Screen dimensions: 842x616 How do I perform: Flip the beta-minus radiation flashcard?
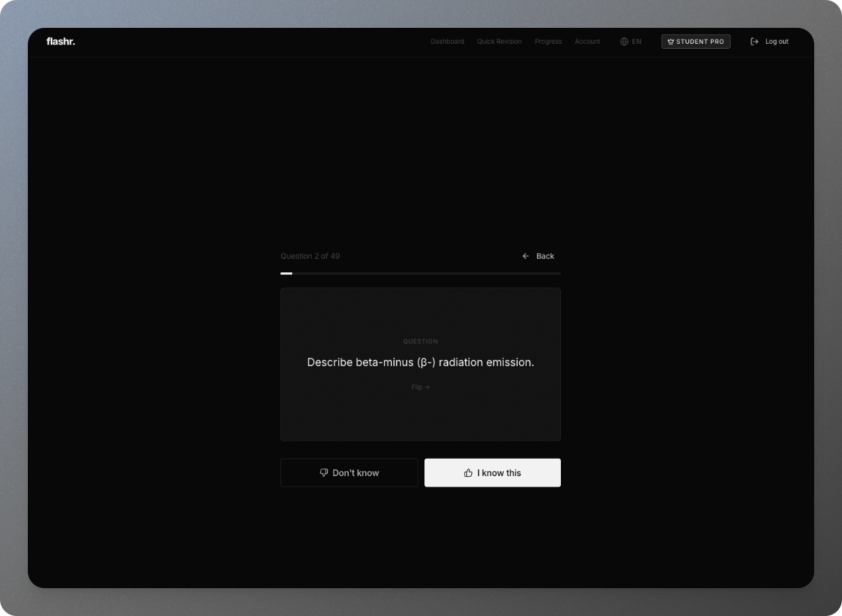click(420, 362)
